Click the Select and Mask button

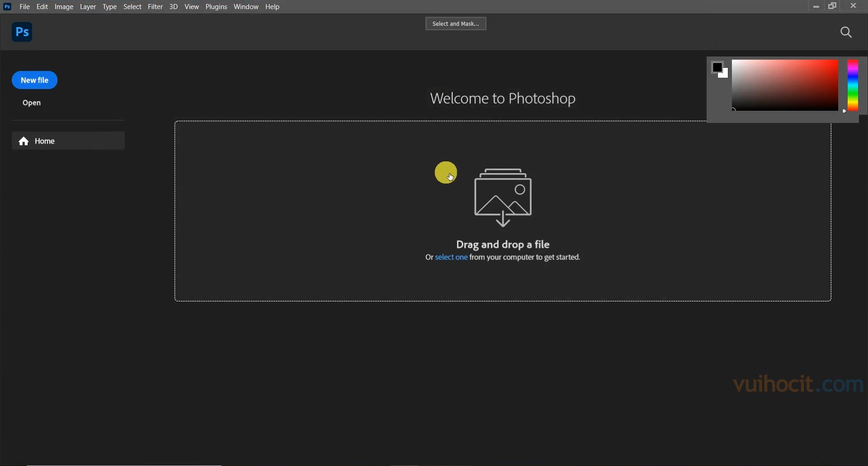coord(456,24)
